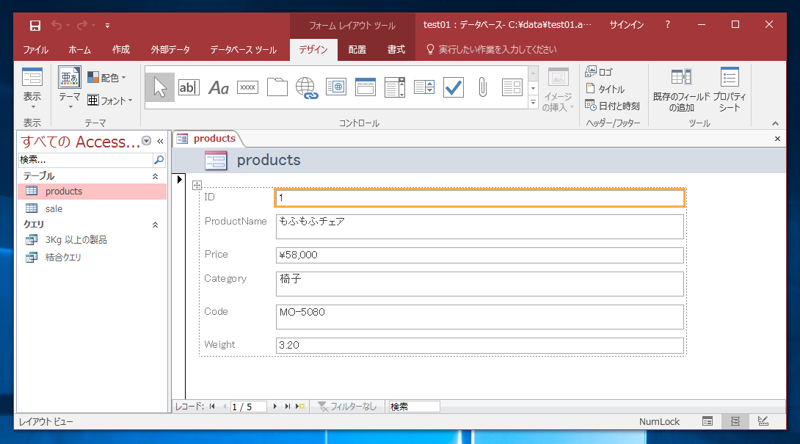Save the database with the floppy disk icon
The height and width of the screenshot is (444, 800).
pos(35,25)
